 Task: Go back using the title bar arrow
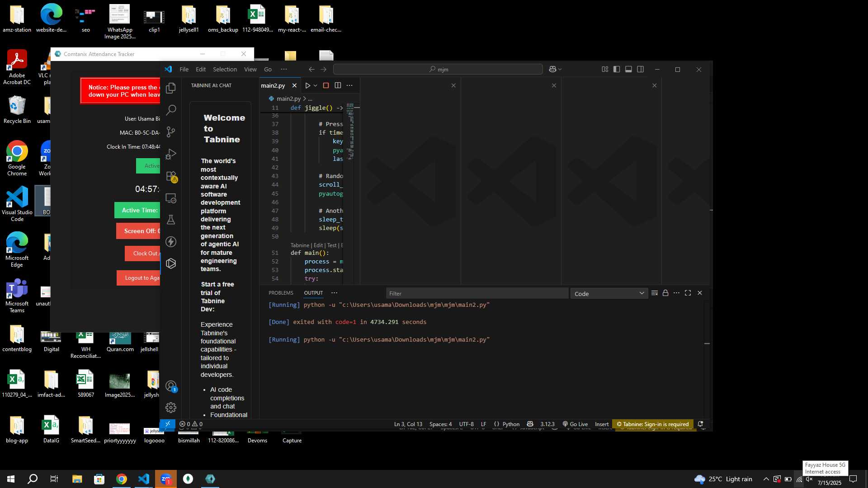click(x=311, y=69)
